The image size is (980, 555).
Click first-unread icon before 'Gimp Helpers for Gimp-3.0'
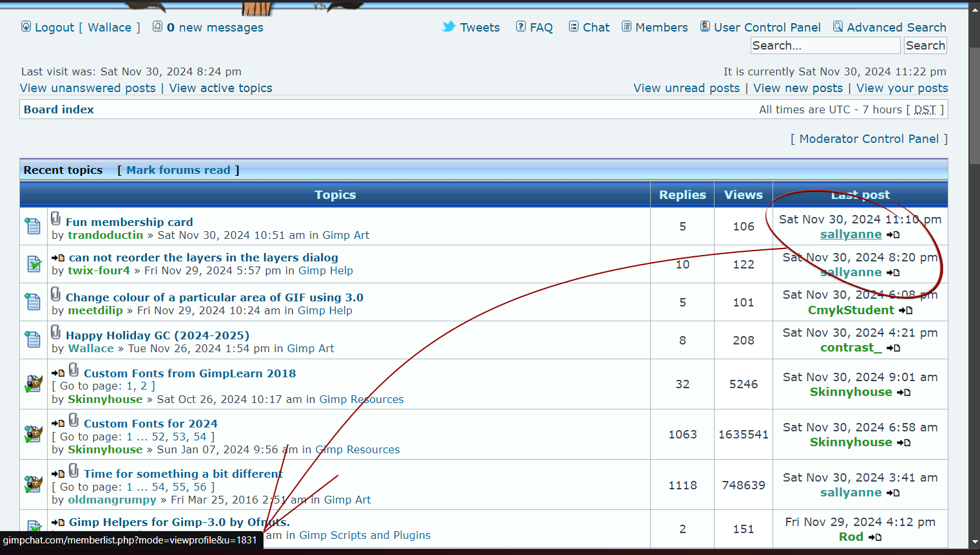[x=58, y=523]
